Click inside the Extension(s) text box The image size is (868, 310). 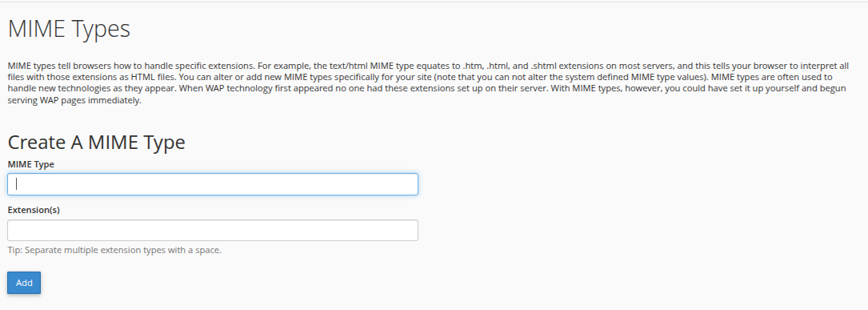[213, 230]
